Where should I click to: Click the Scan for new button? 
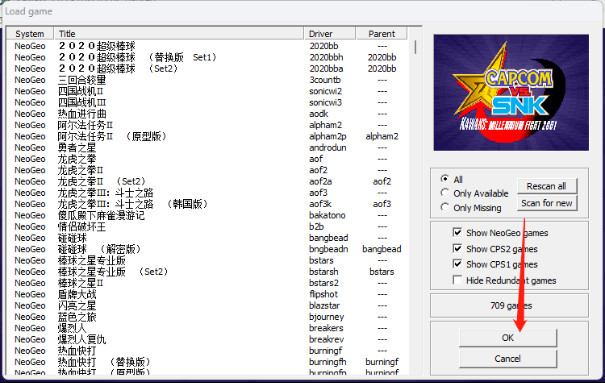point(547,203)
